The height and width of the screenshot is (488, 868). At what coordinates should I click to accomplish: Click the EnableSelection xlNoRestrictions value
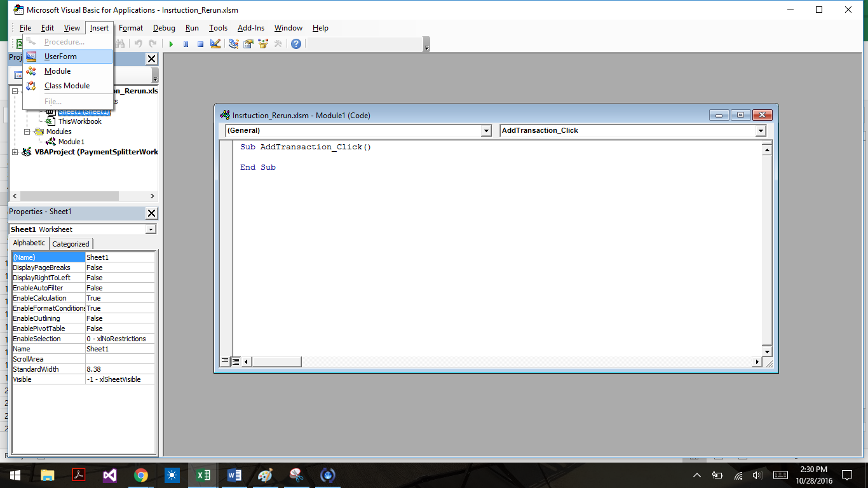point(120,339)
